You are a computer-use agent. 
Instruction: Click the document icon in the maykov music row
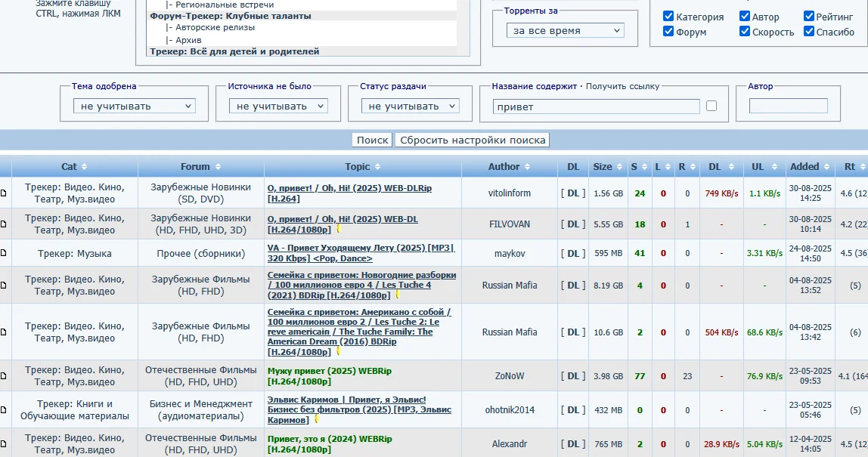tap(3, 254)
